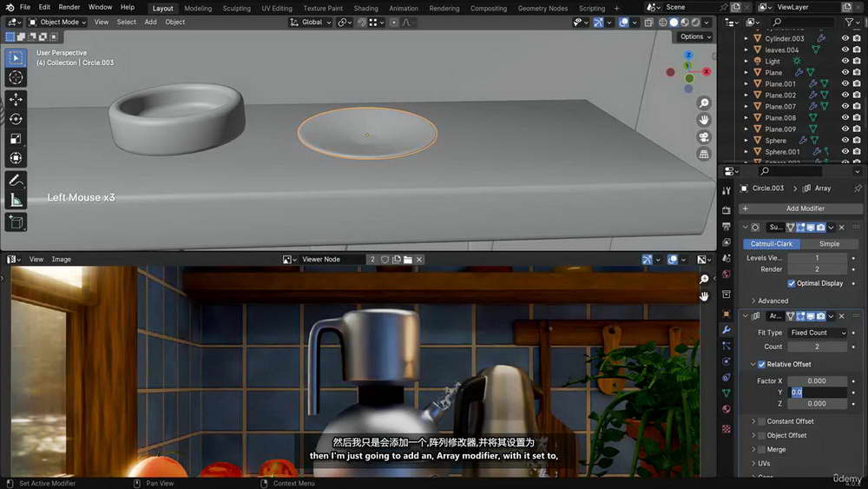Viewport: 868px width, 489px height.
Task: Select the Add Cube tool
Action: [x=16, y=222]
